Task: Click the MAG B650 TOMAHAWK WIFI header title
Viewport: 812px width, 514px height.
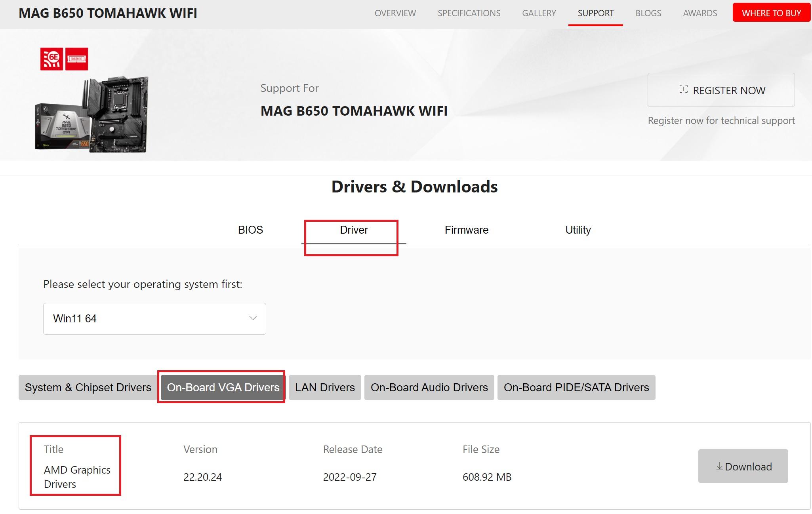Action: click(x=108, y=13)
